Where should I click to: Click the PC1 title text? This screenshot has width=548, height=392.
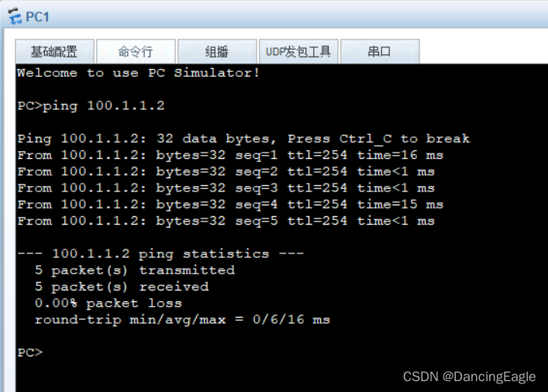(37, 16)
